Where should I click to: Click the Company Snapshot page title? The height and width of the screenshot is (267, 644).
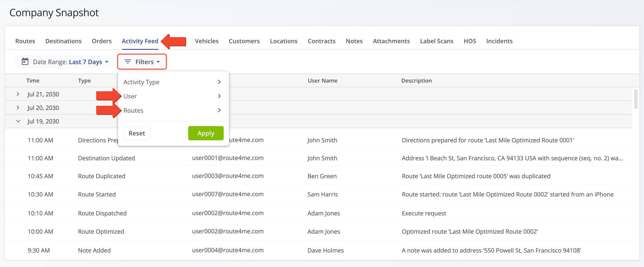[54, 13]
